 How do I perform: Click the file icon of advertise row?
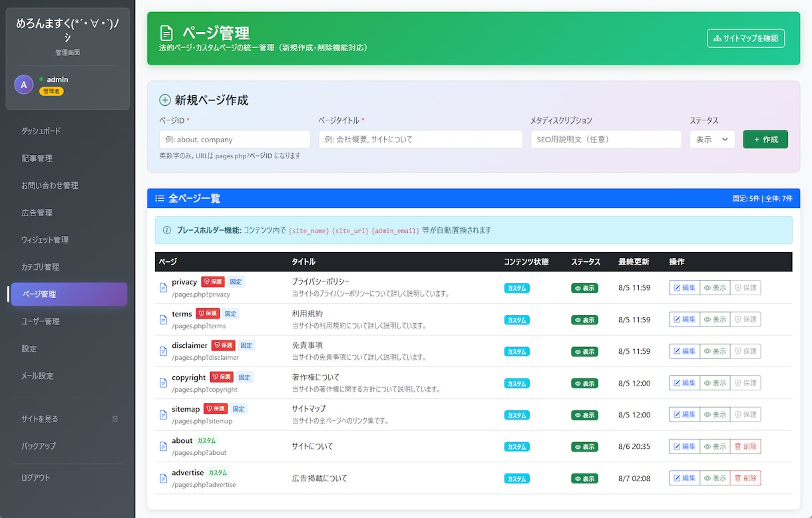click(163, 478)
